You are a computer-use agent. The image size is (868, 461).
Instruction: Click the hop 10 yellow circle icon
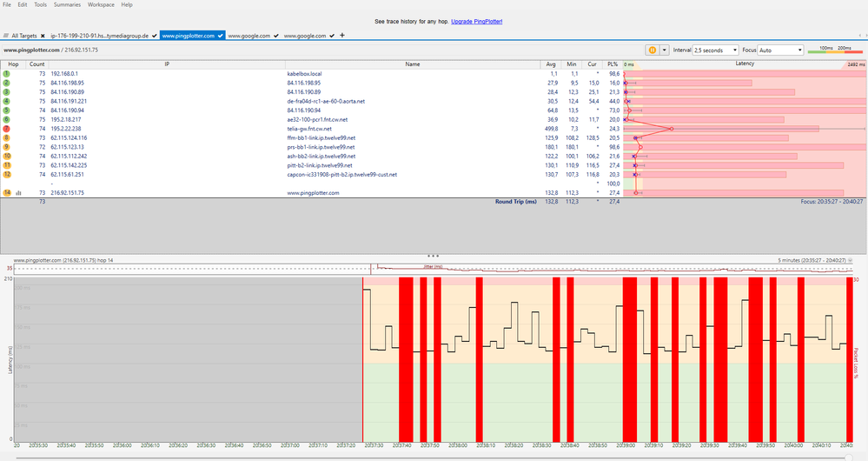pyautogui.click(x=7, y=156)
